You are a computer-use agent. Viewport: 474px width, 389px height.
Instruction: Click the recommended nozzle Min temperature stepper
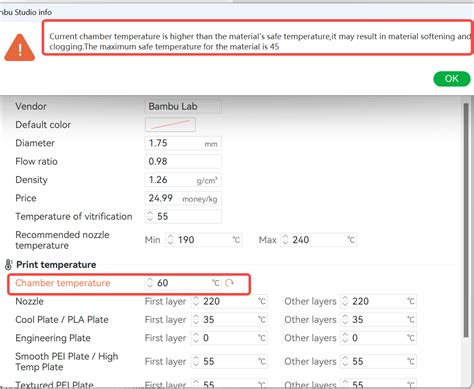coord(170,240)
